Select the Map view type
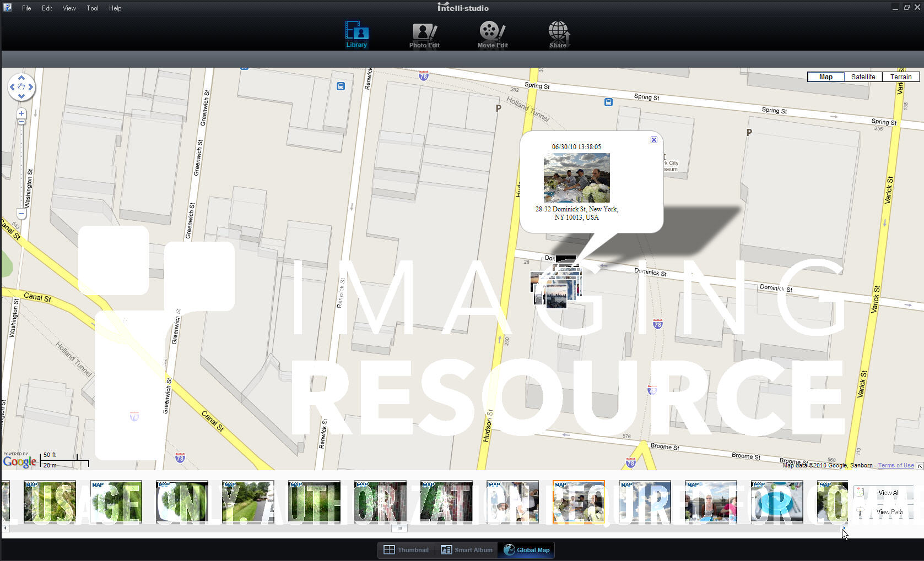Viewport: 924px width, 561px height. click(825, 77)
